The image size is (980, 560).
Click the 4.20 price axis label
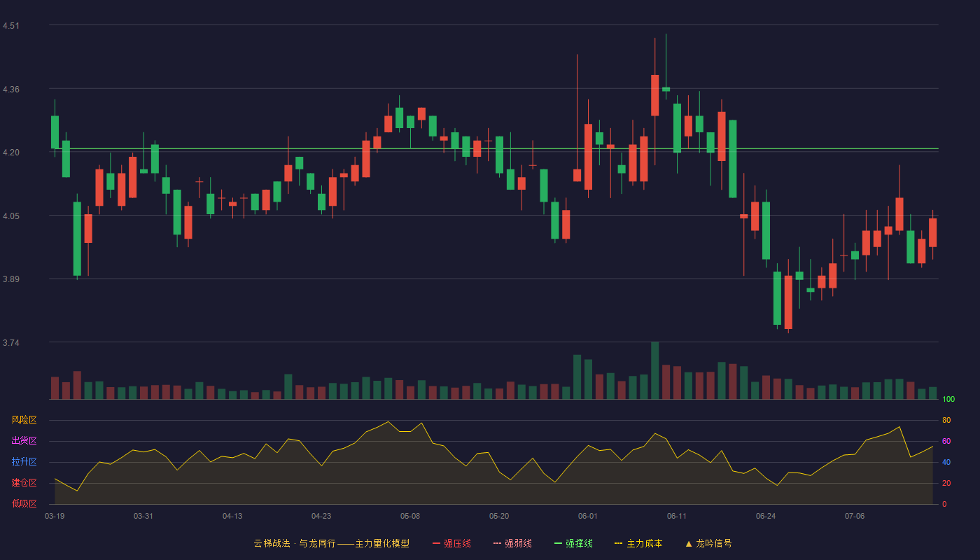[x=11, y=153]
